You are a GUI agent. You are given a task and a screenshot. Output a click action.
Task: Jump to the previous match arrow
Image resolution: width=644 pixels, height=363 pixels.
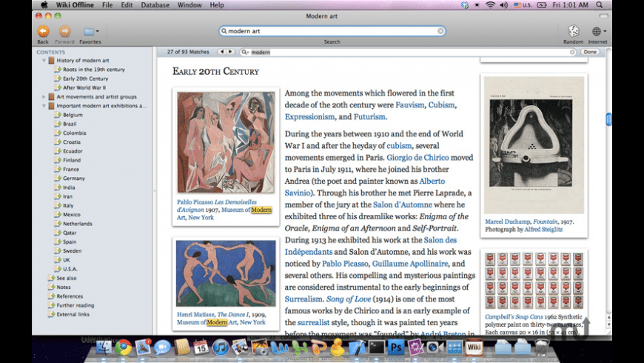coord(222,52)
